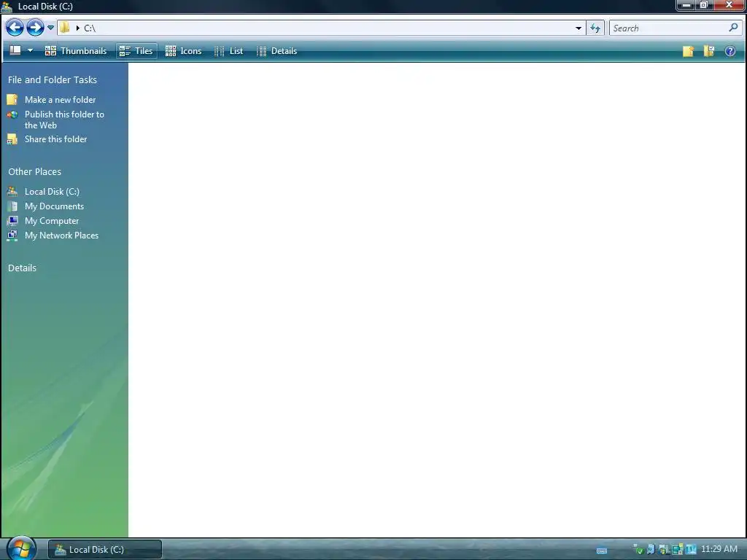This screenshot has height=560, width=747.
Task: Open My Documents from Other Places
Action: point(54,206)
